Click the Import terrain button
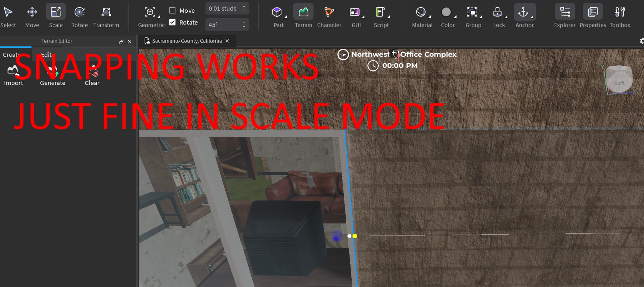 tap(13, 76)
